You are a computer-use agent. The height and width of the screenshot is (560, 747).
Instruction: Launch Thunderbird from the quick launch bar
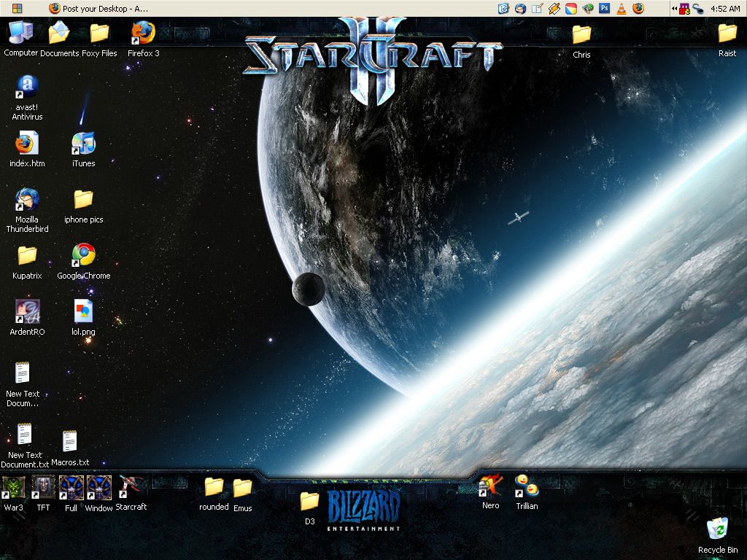pyautogui.click(x=520, y=8)
